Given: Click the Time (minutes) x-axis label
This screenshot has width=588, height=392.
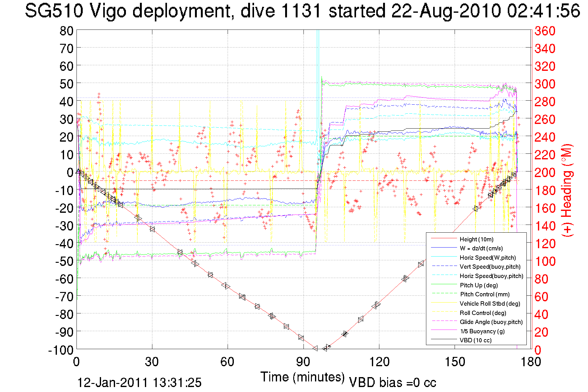Looking at the screenshot, I should coord(303,377).
